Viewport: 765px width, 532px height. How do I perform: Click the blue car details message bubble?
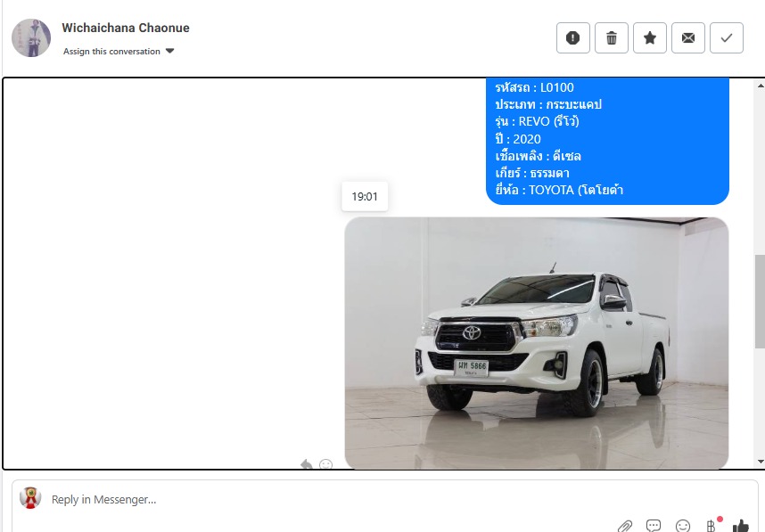(x=607, y=141)
